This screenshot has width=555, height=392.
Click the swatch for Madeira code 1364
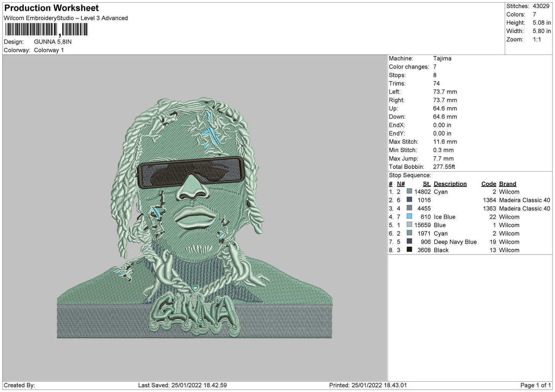pos(409,200)
